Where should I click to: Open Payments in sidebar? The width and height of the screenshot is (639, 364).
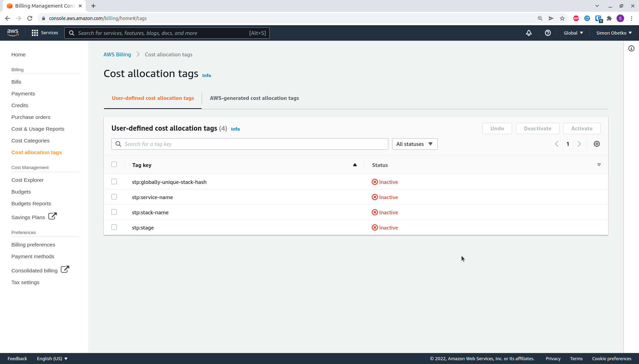pyautogui.click(x=23, y=94)
